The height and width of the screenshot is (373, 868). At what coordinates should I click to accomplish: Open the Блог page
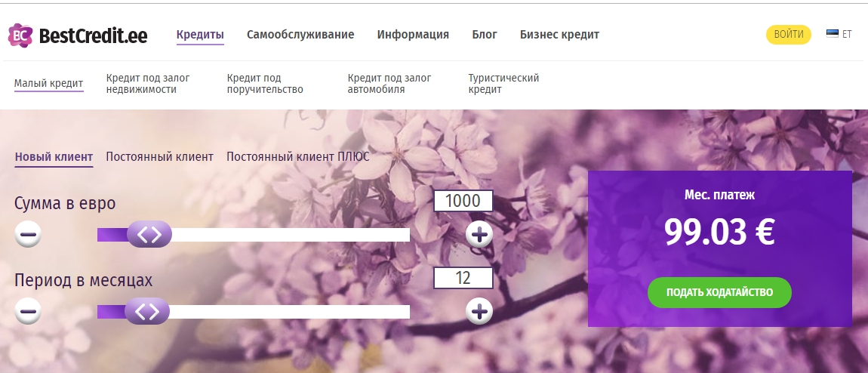pyautogui.click(x=484, y=35)
